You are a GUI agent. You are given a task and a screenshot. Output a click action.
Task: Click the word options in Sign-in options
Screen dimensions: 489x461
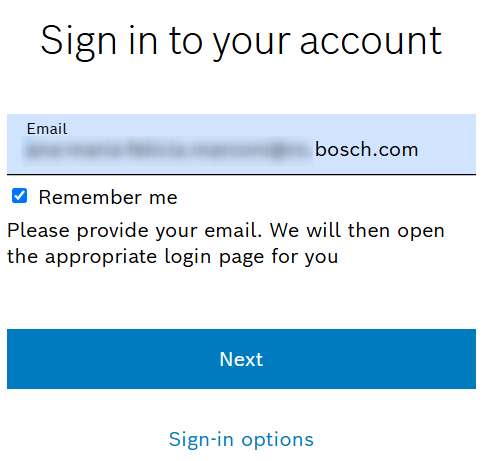(278, 440)
